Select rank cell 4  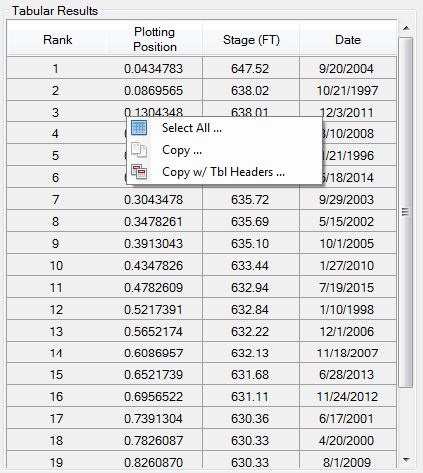[56, 134]
